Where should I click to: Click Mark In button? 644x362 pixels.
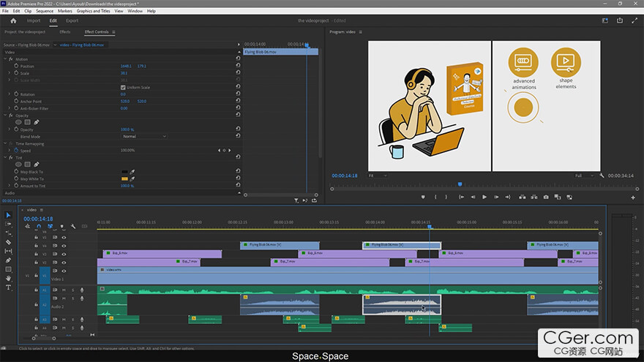(x=435, y=197)
